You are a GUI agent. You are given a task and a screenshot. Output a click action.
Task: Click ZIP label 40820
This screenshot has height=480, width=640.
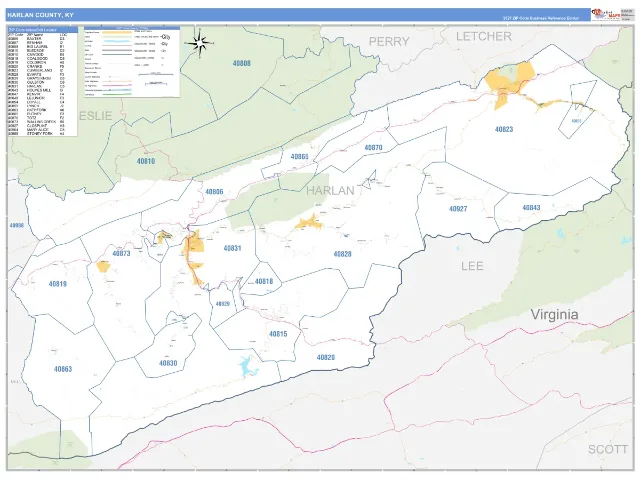(x=326, y=358)
